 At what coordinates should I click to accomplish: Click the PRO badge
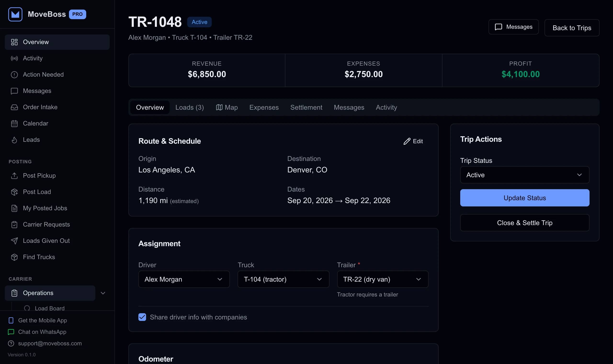(78, 14)
